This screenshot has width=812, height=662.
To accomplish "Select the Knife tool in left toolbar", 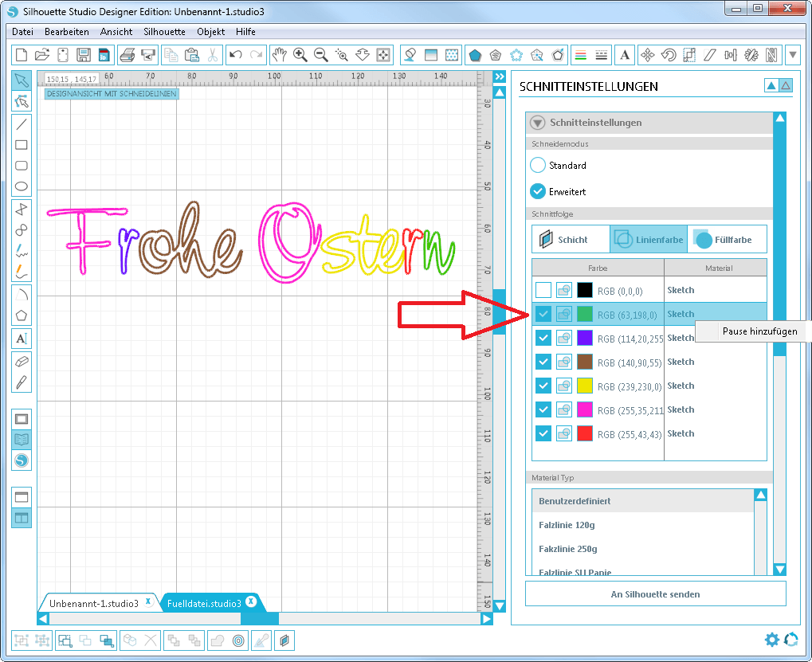I will point(22,382).
